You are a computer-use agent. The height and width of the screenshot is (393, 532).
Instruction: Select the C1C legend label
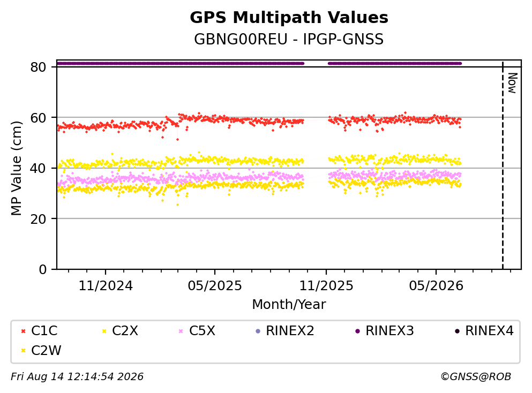(44, 330)
